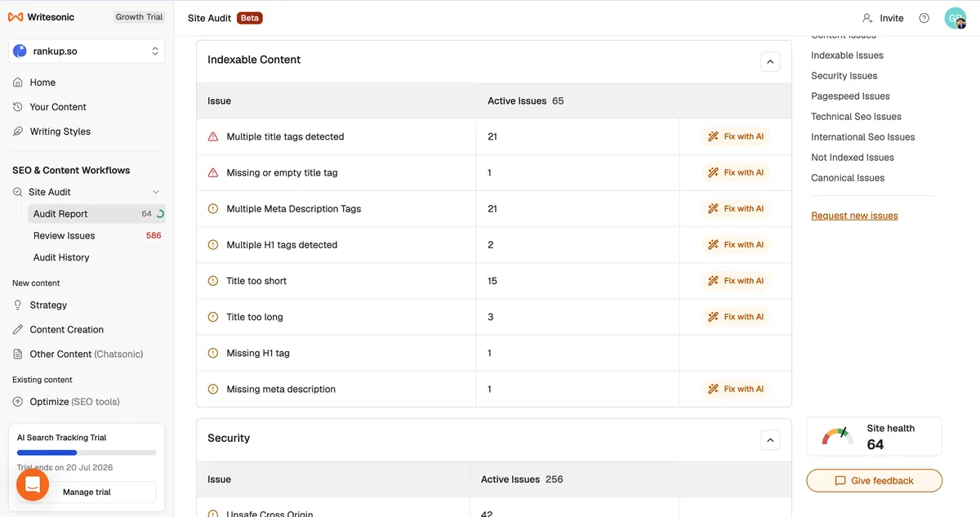
Task: Click the AI Search Tracking Trial progress bar
Action: tap(87, 452)
